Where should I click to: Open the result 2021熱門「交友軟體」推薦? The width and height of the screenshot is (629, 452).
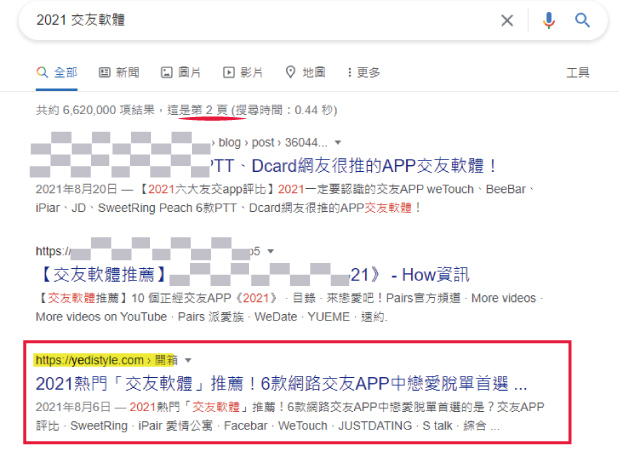[281, 383]
